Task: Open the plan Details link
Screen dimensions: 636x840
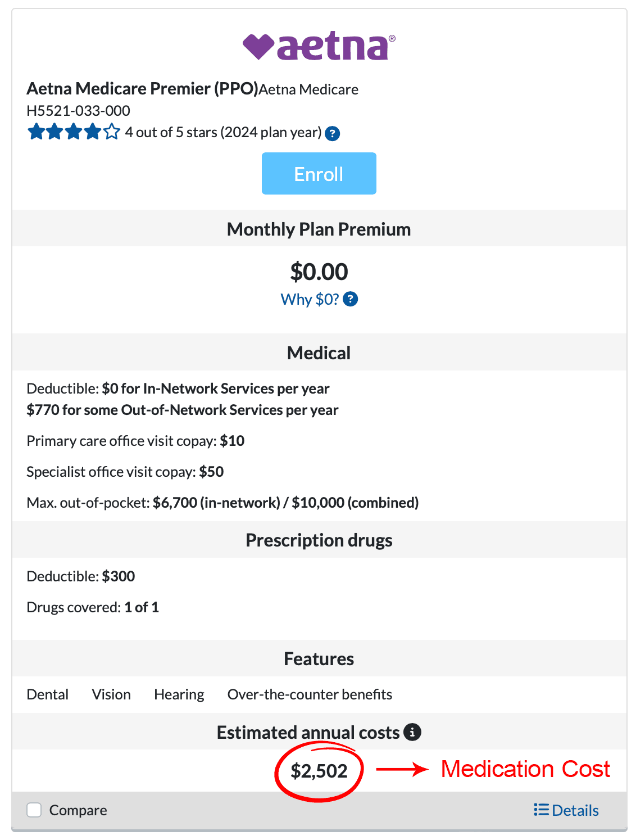Action: pos(575,810)
